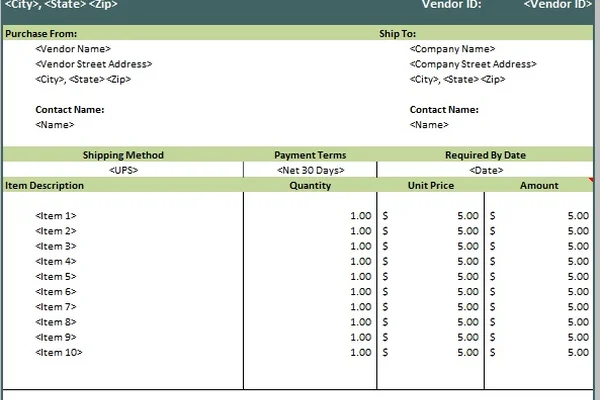The height and width of the screenshot is (400, 600).
Task: Click the <Vendor ID> value cell
Action: point(558,5)
